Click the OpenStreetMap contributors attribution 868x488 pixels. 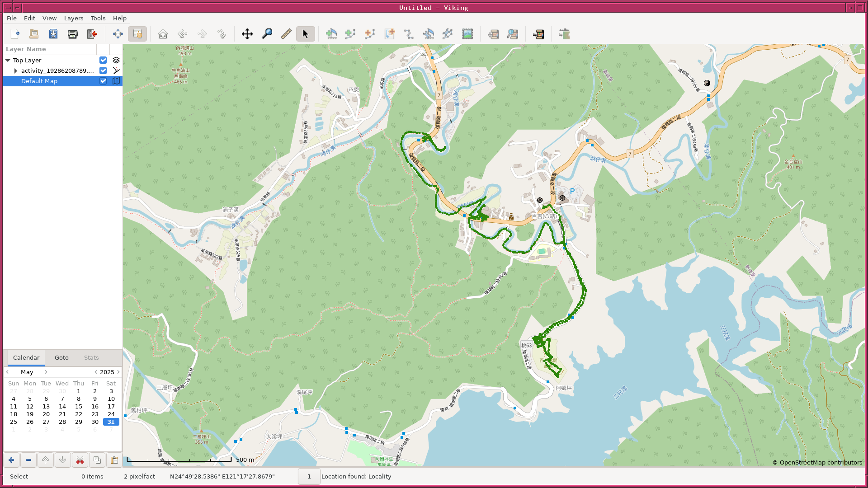point(817,462)
